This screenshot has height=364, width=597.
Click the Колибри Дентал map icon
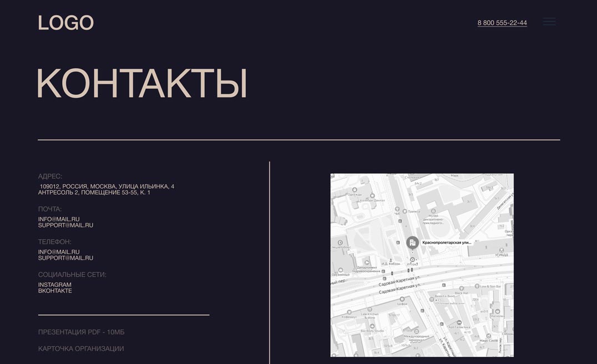(372, 195)
